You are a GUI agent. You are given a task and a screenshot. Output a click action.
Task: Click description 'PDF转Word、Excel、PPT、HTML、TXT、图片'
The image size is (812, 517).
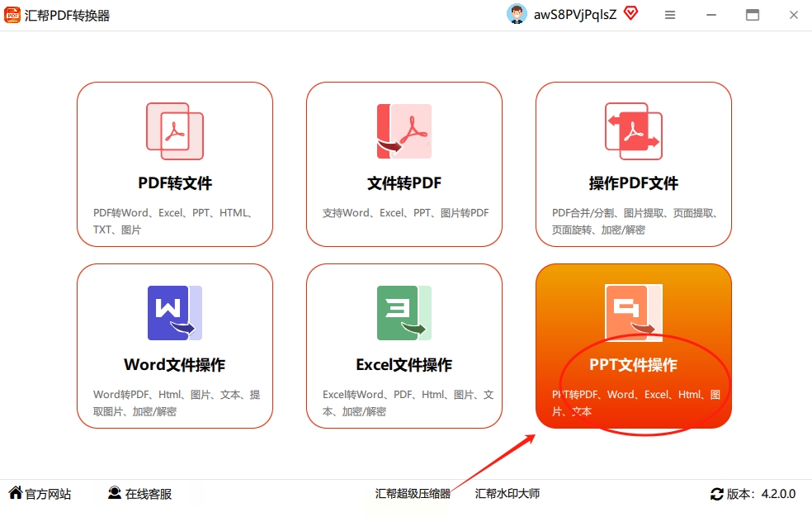tap(173, 221)
